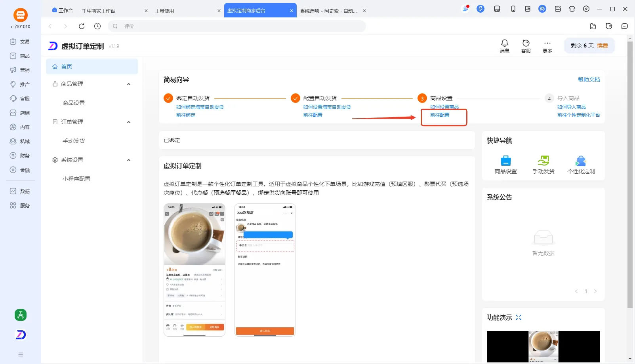Open 手动发货 quick navigation shortcut

pos(543,165)
